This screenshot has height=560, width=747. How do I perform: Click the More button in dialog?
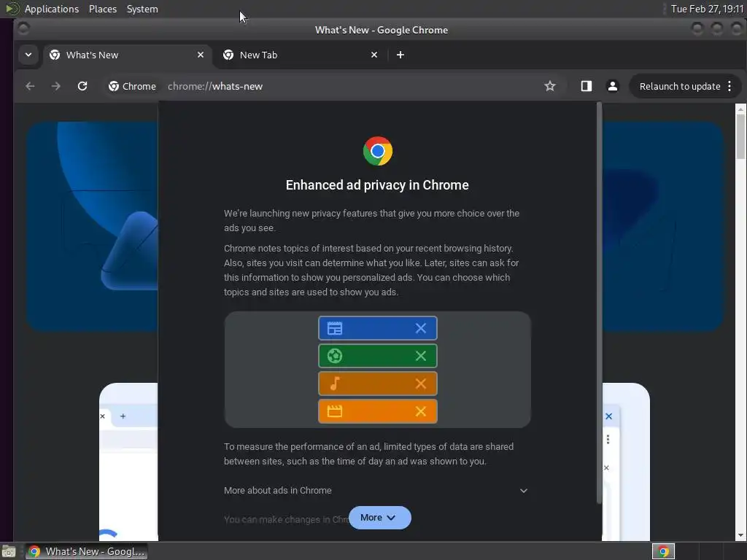pyautogui.click(x=379, y=518)
